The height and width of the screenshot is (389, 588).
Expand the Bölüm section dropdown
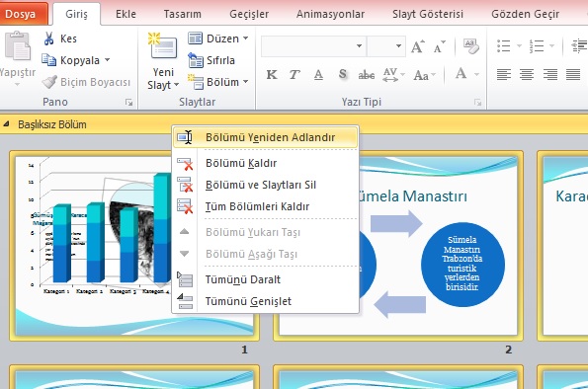click(218, 82)
